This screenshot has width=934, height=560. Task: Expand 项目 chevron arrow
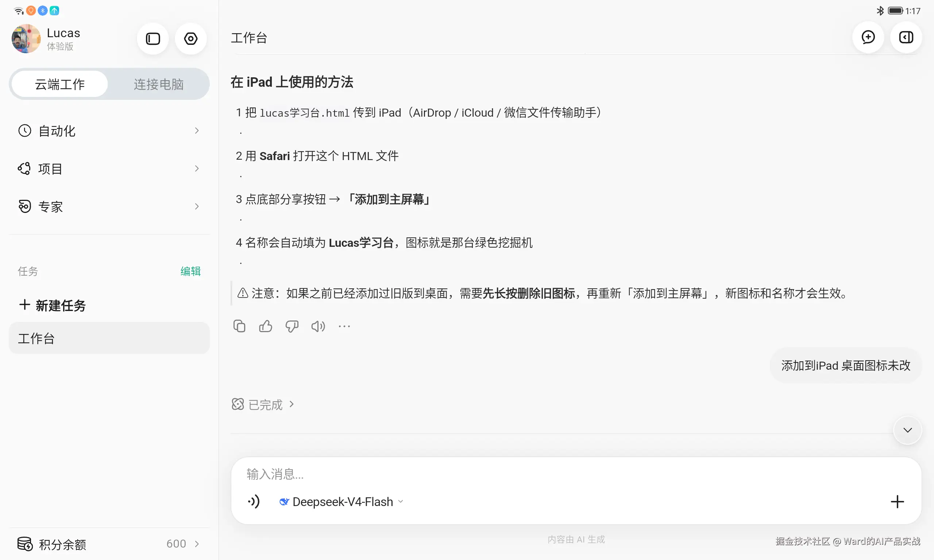(197, 168)
